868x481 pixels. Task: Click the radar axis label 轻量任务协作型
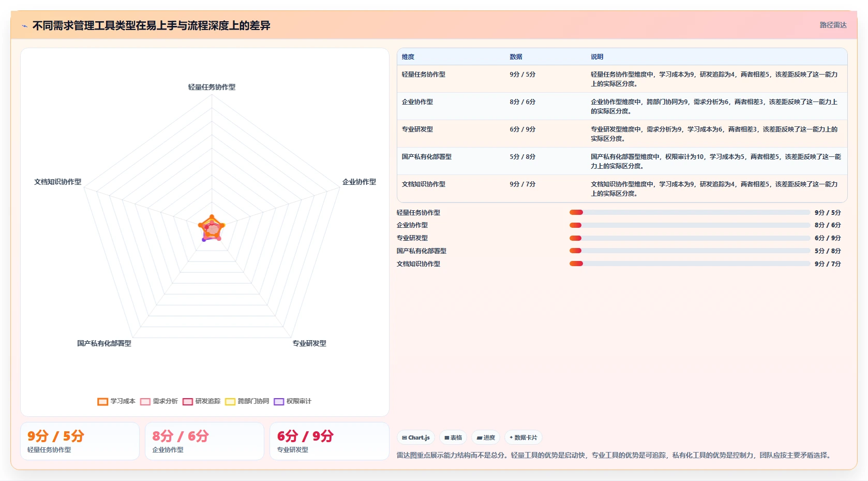(x=212, y=87)
